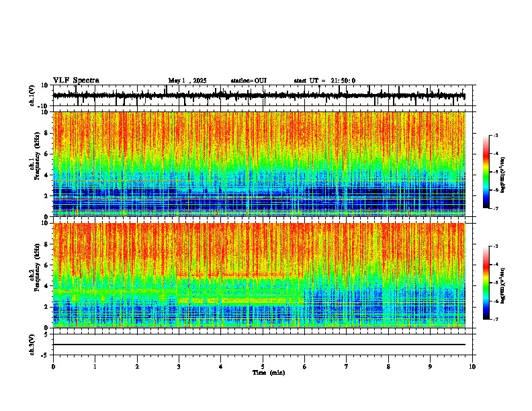Click the ch.2 "Frequency (kHz)" axis label
532x411 pixels.
click(37, 267)
